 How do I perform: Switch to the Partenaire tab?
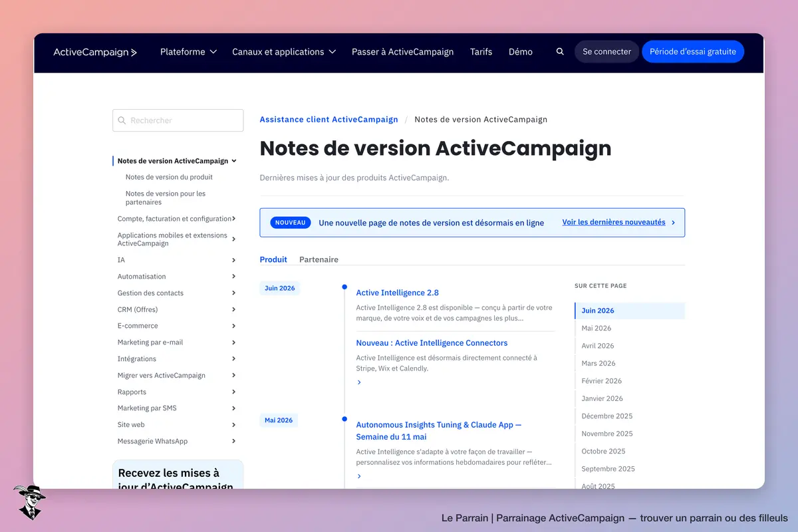tap(319, 259)
